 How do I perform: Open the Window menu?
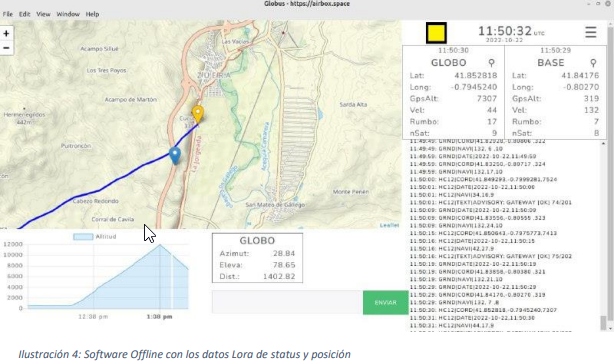[x=68, y=14]
